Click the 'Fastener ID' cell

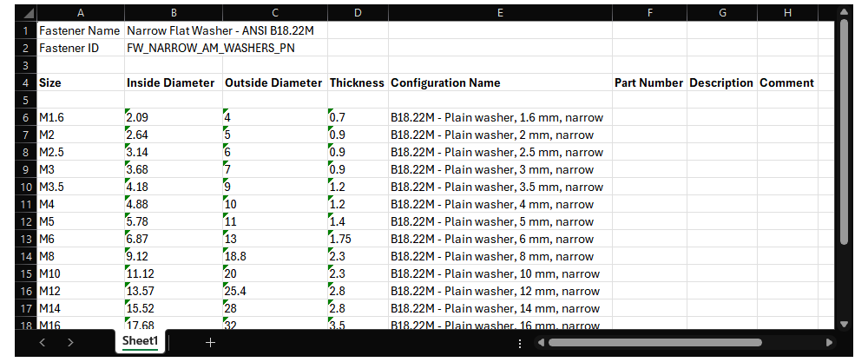pyautogui.click(x=81, y=48)
